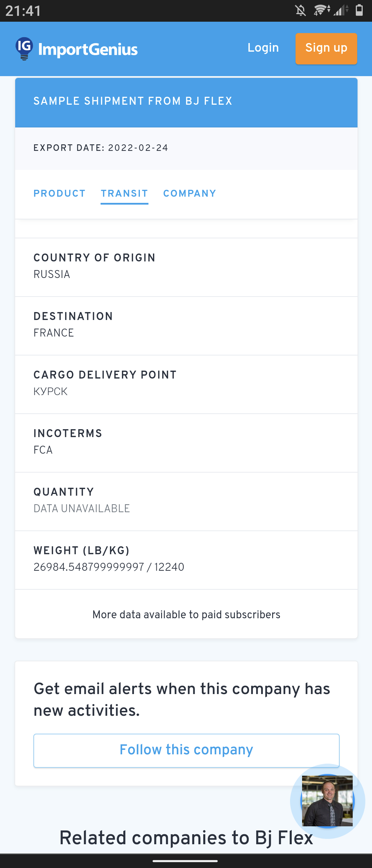
Task: Click the Cargo Delivery Point row
Action: (186, 384)
